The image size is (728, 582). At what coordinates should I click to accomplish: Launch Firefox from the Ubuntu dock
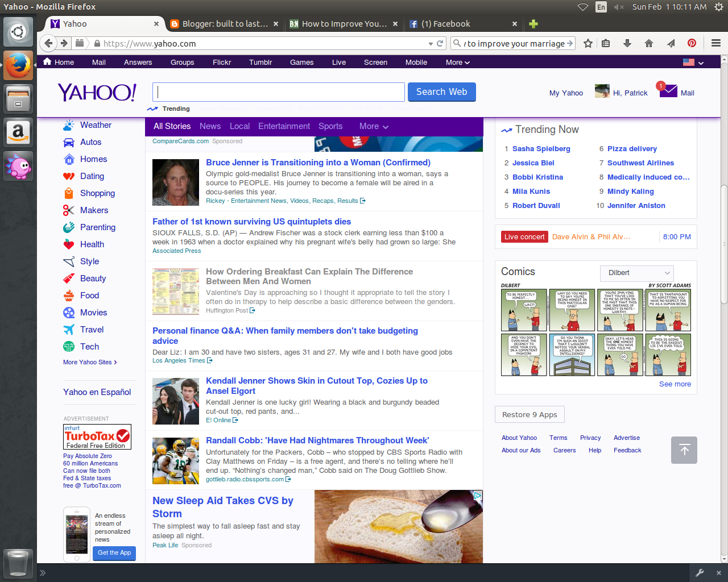pos(18,65)
